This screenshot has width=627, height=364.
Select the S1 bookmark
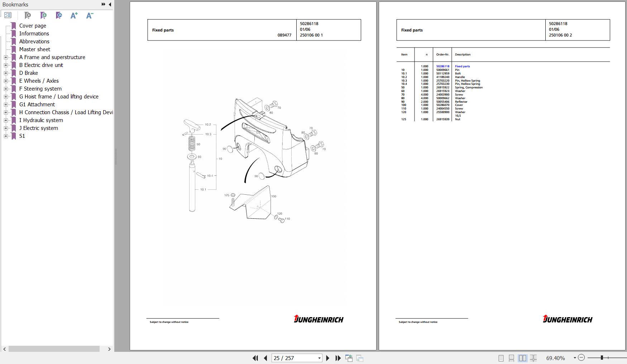(22, 136)
